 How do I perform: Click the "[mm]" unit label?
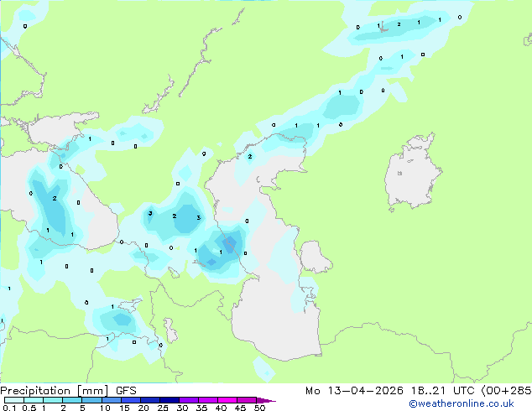coord(92,391)
